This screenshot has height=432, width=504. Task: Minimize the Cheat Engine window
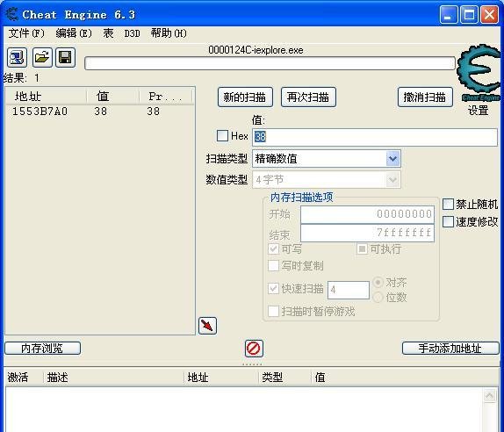click(x=448, y=15)
